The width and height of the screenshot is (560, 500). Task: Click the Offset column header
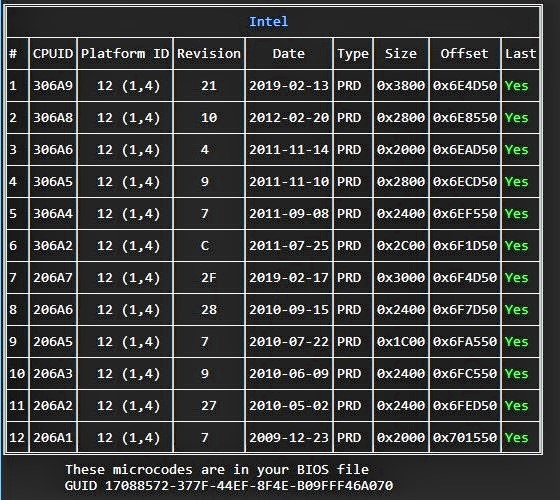464,54
